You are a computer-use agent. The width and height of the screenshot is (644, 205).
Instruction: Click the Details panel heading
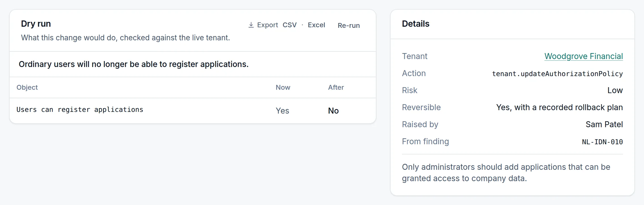tap(416, 24)
